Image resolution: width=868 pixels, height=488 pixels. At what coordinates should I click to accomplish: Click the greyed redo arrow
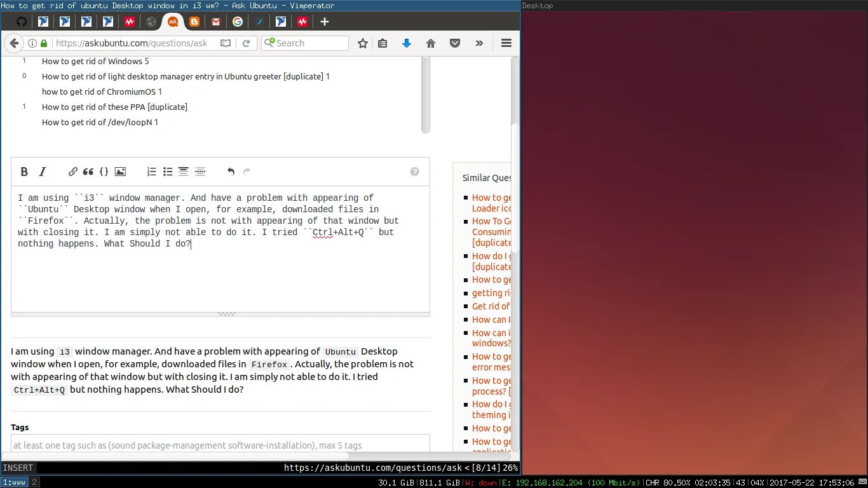click(247, 172)
